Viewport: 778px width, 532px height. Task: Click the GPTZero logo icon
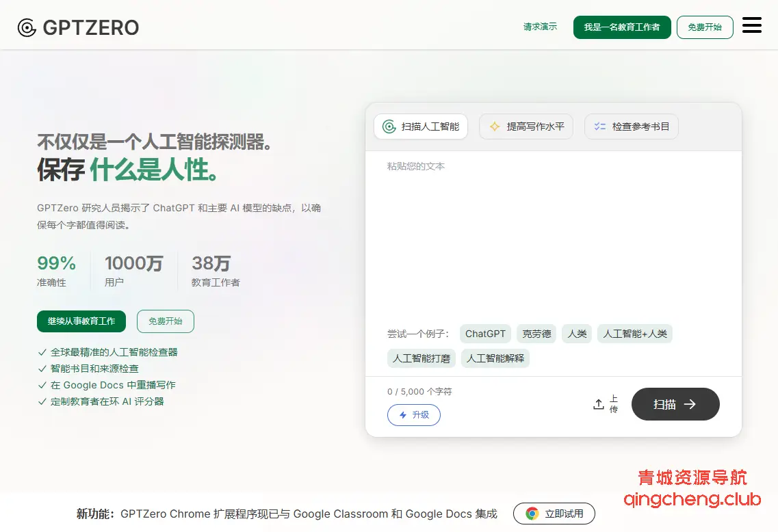[26, 27]
